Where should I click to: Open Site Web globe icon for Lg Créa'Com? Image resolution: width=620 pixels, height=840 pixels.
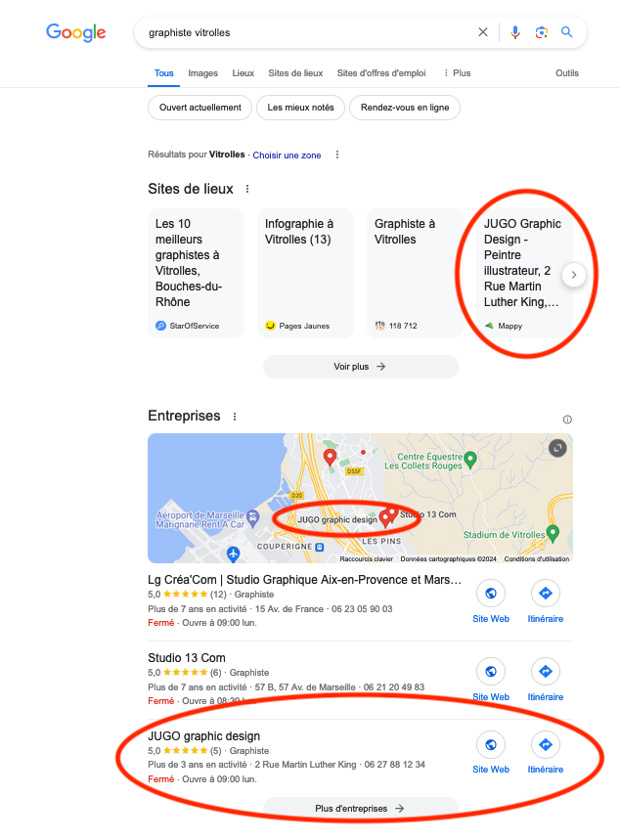pos(491,593)
